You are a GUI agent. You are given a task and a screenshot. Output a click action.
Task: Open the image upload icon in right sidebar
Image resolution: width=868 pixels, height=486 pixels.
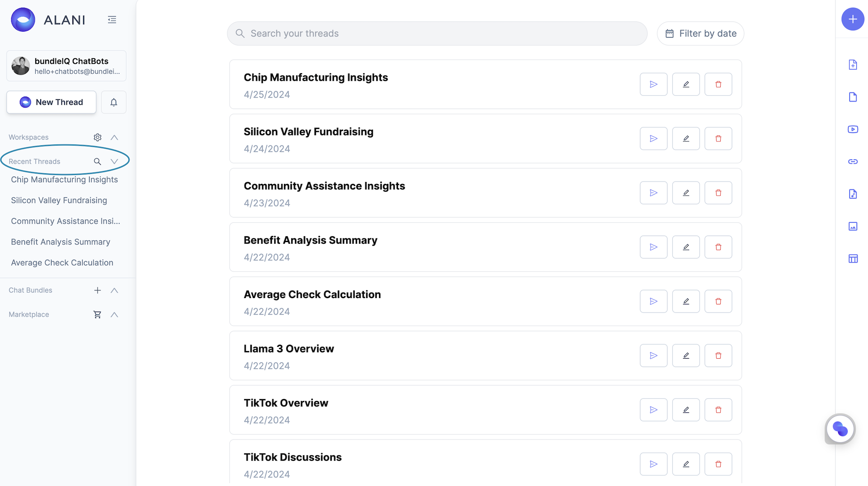(x=853, y=226)
